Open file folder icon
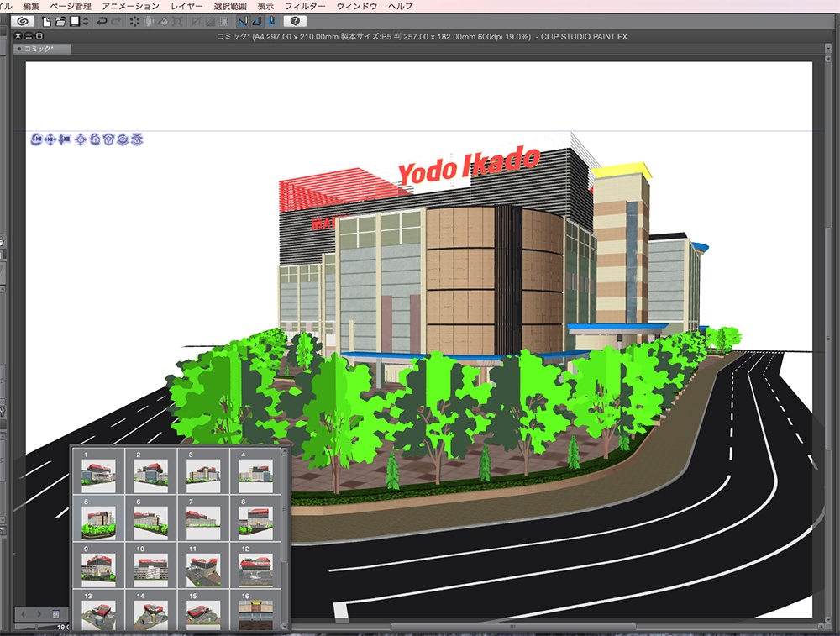Viewport: 840px width, 636px height. [x=60, y=22]
